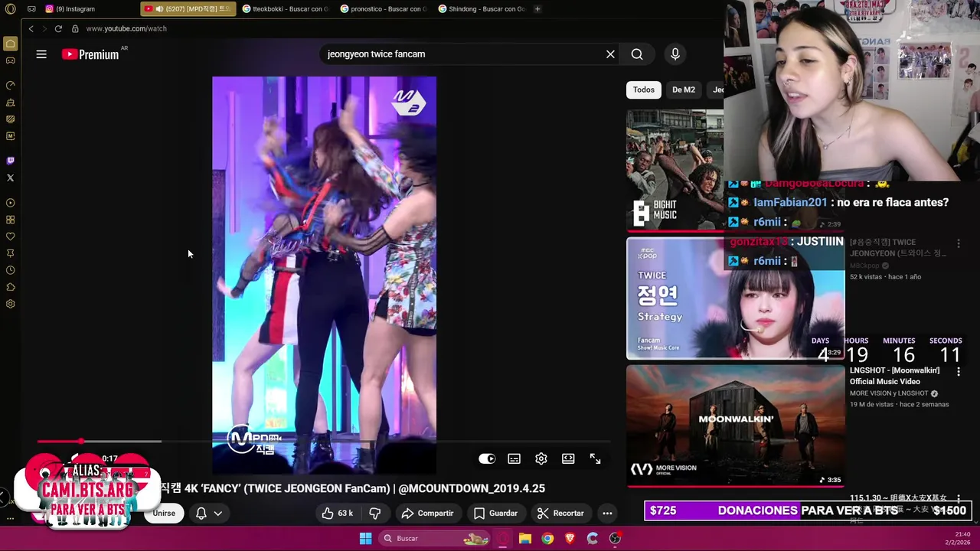This screenshot has width=980, height=551.
Task: Click the browser address bar URL
Action: click(x=126, y=28)
